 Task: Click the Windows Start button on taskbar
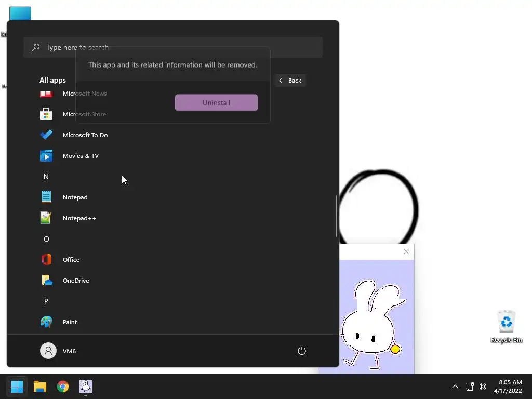point(17,387)
